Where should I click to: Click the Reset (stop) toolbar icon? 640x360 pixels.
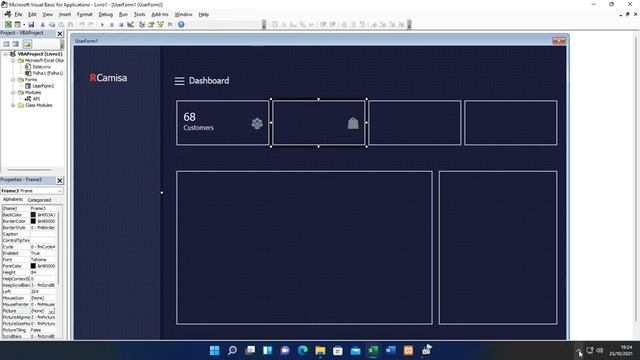pyautogui.click(x=121, y=24)
